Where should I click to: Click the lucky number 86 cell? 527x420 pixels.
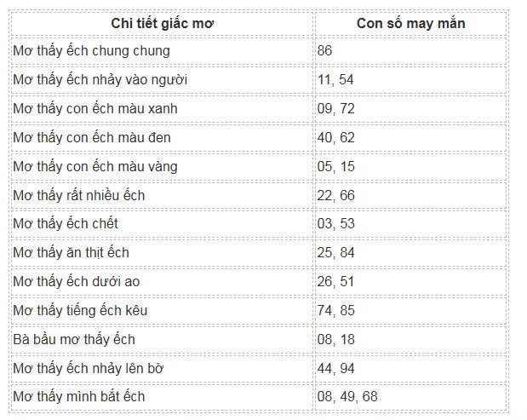pos(324,51)
